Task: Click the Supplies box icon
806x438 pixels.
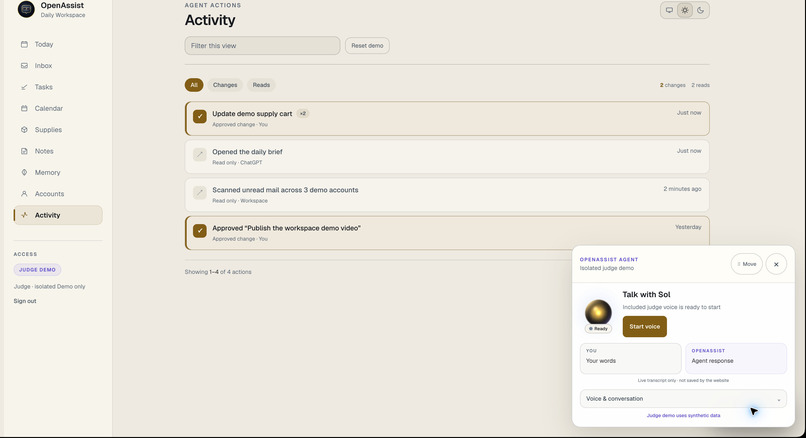Action: click(24, 130)
